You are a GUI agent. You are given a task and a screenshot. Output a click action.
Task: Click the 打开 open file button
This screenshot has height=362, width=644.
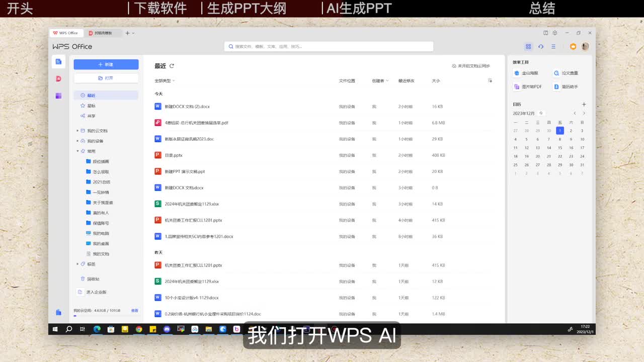(x=106, y=78)
